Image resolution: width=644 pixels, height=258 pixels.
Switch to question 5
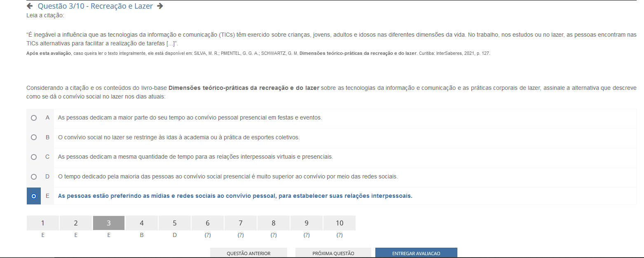(175, 223)
